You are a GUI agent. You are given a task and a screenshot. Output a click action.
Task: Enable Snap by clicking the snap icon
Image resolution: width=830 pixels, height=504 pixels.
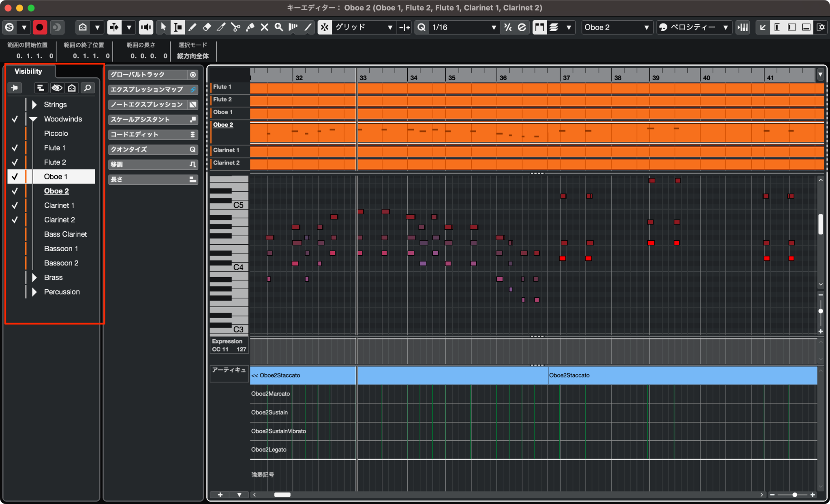click(325, 27)
